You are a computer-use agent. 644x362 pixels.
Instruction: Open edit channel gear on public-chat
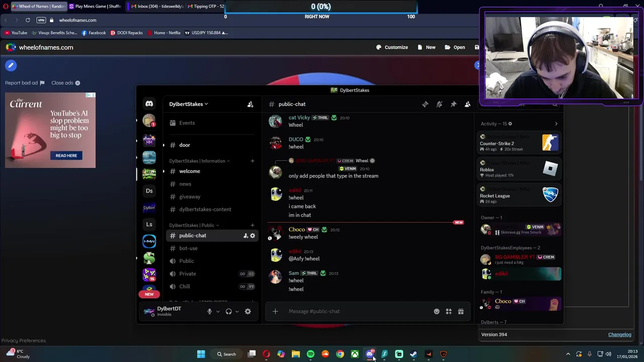(x=253, y=235)
